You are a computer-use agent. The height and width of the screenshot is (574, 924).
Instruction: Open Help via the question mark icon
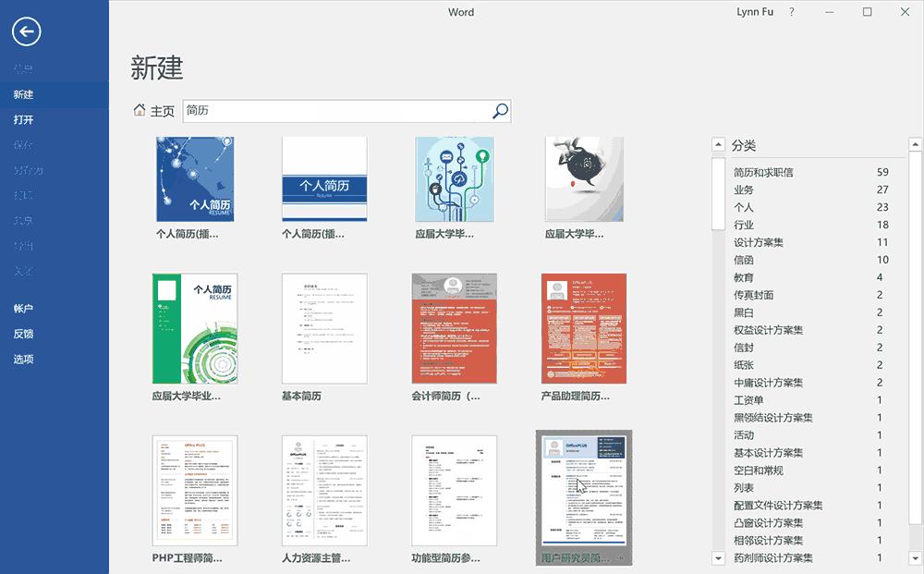click(792, 12)
